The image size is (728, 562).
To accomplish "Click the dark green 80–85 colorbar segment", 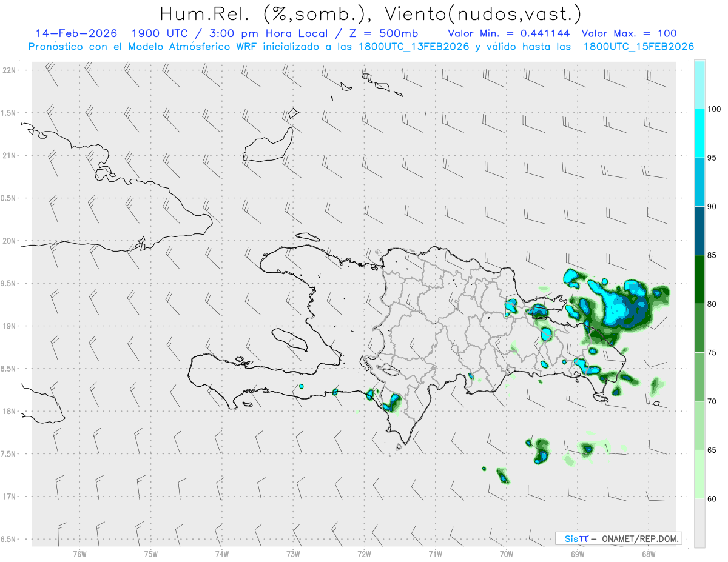I will [x=699, y=279].
